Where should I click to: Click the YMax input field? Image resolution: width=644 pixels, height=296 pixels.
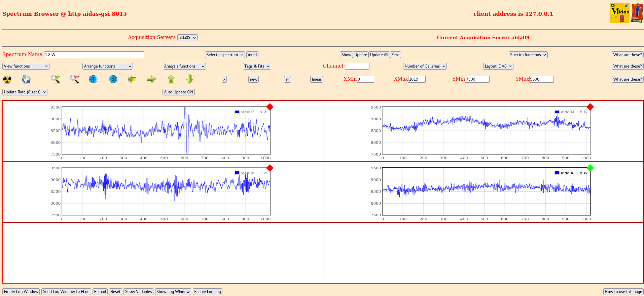coord(541,79)
